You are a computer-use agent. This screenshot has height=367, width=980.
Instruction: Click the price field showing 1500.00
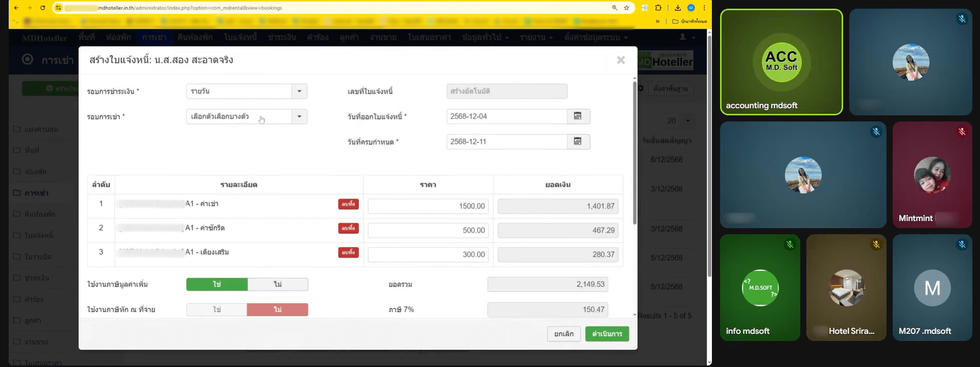click(428, 206)
